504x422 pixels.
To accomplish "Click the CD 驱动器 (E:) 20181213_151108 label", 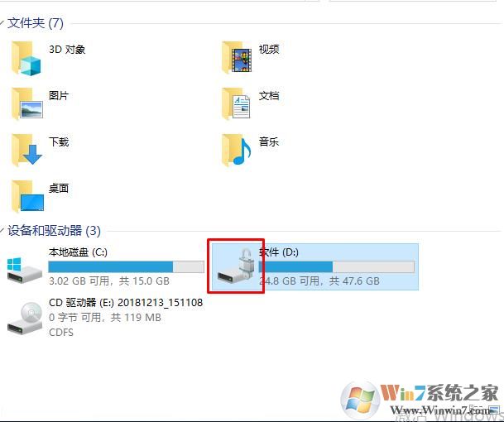I will pos(126,303).
